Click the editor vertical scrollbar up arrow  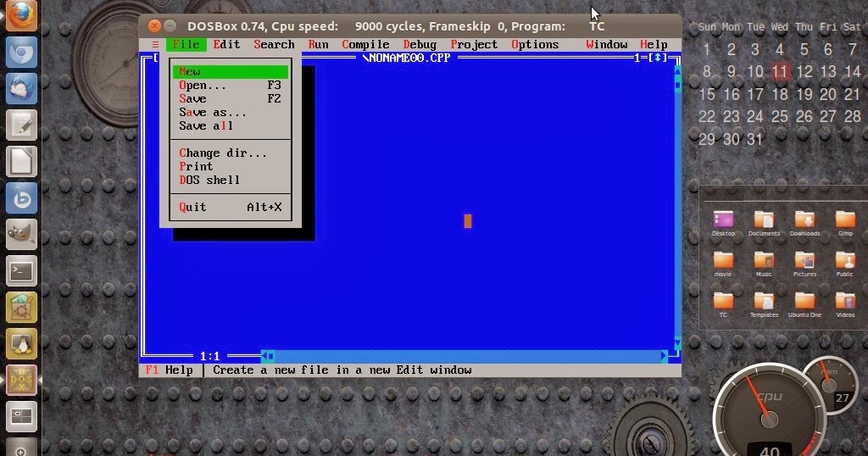point(677,71)
